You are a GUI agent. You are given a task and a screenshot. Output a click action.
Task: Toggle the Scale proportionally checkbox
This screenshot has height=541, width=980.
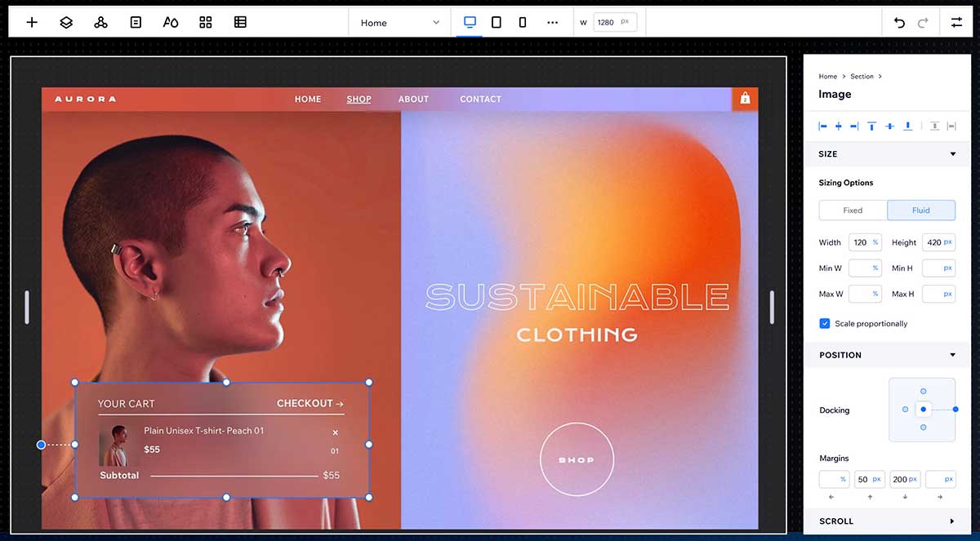[825, 324]
